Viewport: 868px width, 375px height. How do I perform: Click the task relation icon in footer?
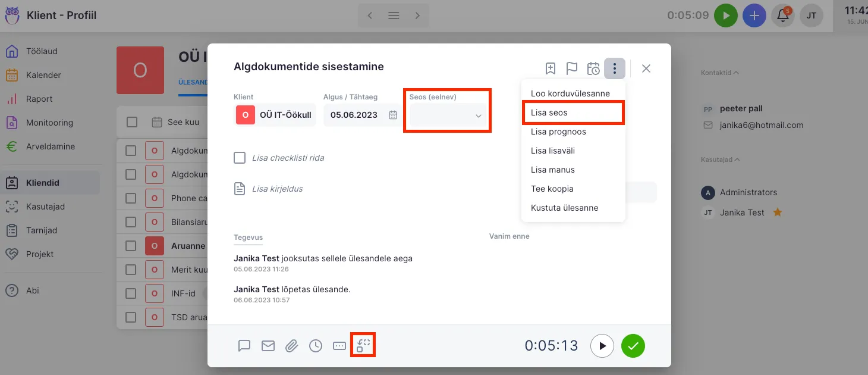pos(363,345)
